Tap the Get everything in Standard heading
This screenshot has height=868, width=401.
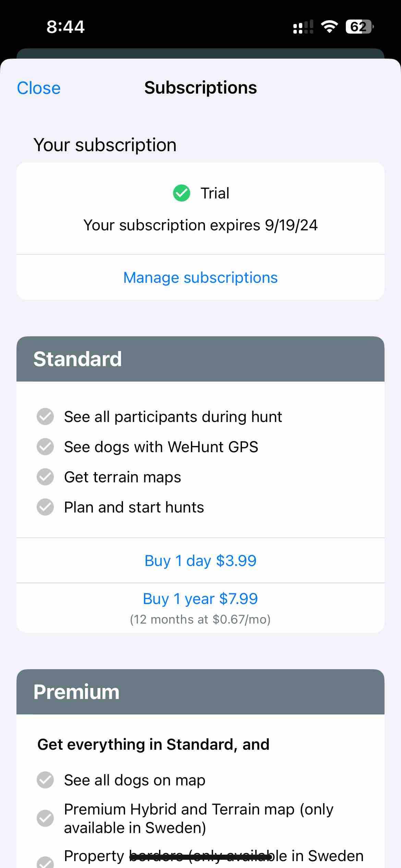[153, 745]
